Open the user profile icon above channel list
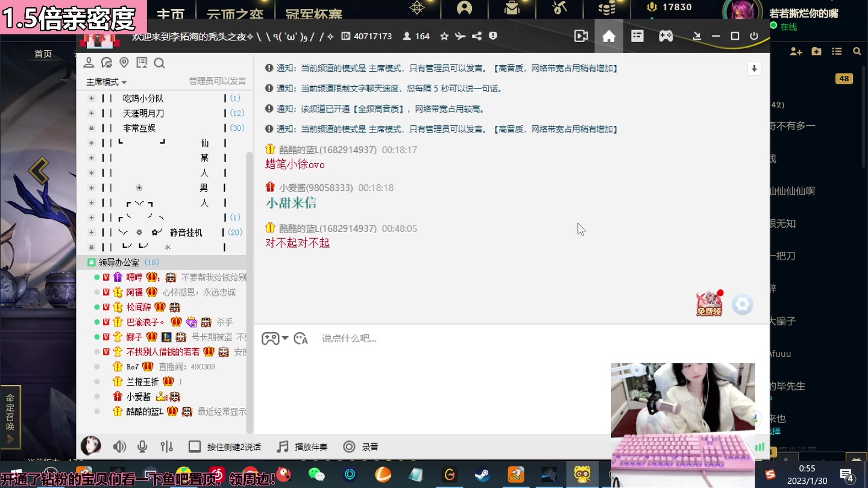 pyautogui.click(x=89, y=63)
